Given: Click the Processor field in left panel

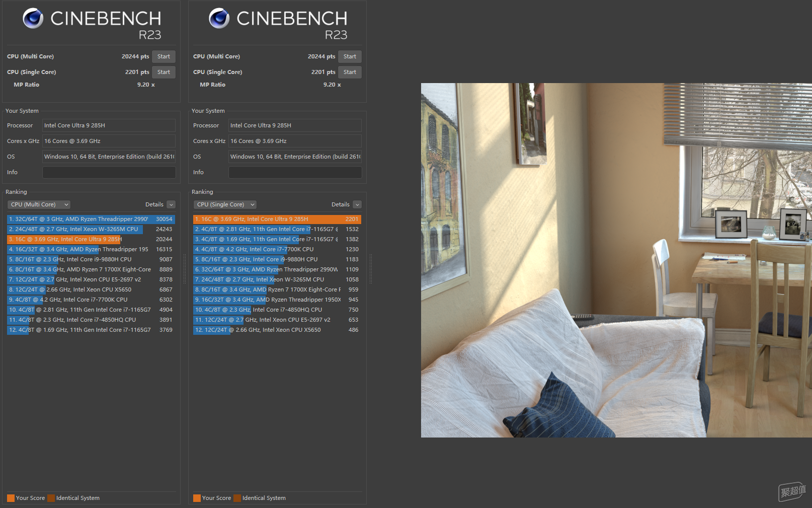Looking at the screenshot, I should tap(109, 125).
